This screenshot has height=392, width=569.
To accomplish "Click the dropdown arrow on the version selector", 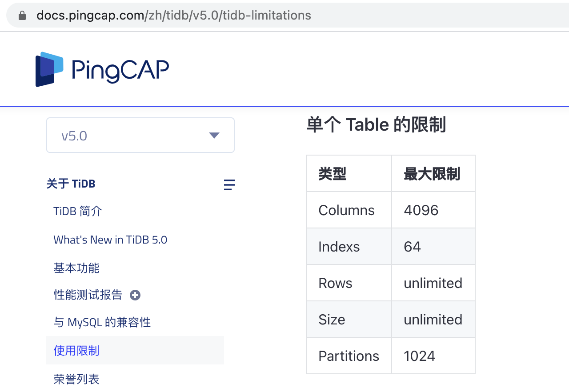I will point(214,135).
